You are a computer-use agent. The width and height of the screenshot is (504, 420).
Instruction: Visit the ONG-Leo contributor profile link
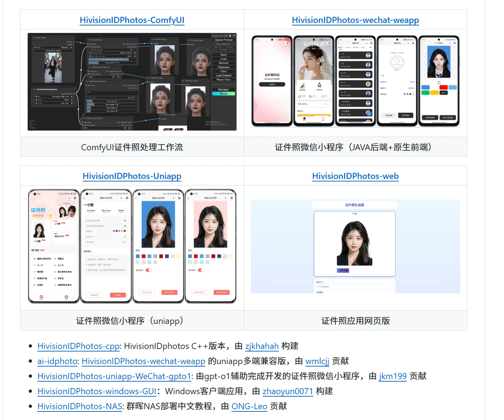pos(249,406)
